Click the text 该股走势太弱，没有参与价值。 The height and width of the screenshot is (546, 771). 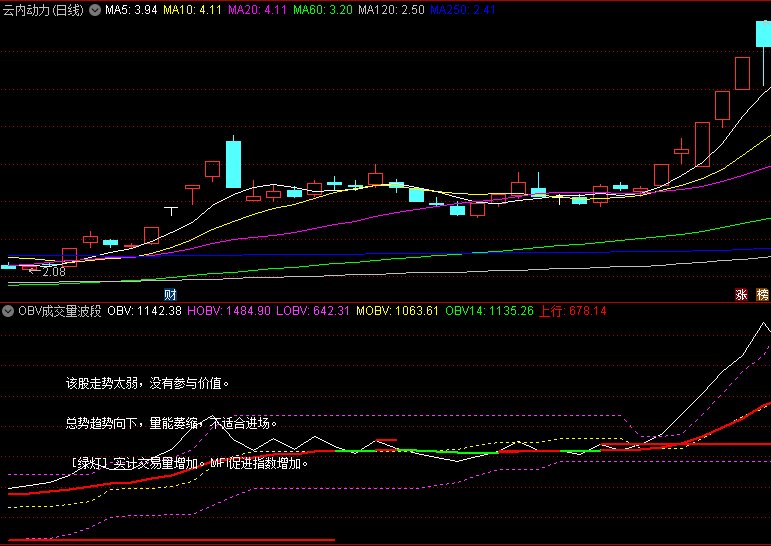pyautogui.click(x=148, y=383)
